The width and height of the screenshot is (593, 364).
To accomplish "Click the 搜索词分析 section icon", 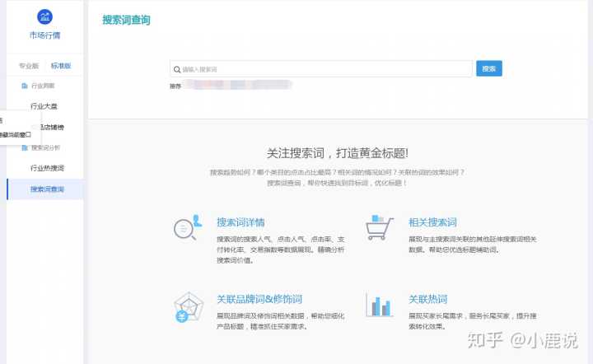I will [x=25, y=147].
